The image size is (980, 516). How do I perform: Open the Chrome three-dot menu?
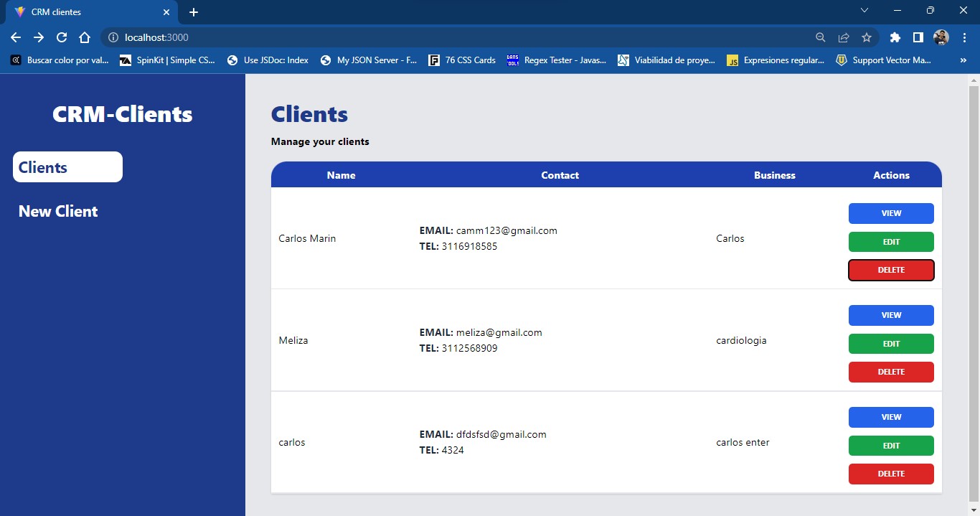965,37
